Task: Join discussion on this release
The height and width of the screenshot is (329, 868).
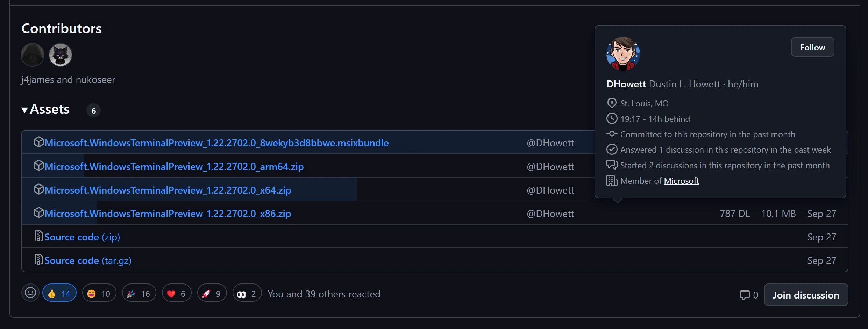Action: [806, 295]
